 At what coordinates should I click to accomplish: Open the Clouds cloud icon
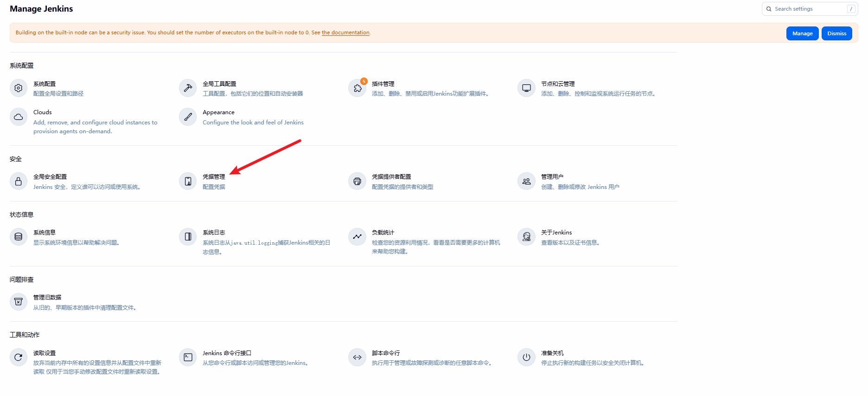[x=19, y=117]
